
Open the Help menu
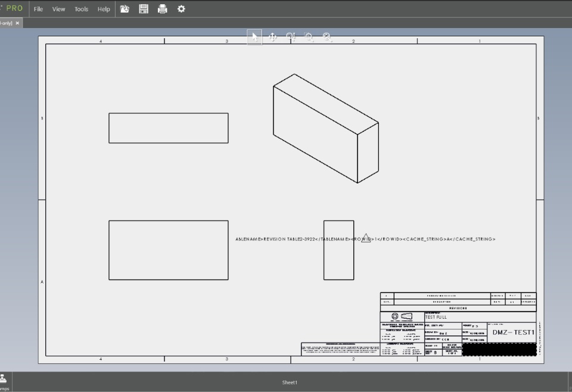(104, 9)
